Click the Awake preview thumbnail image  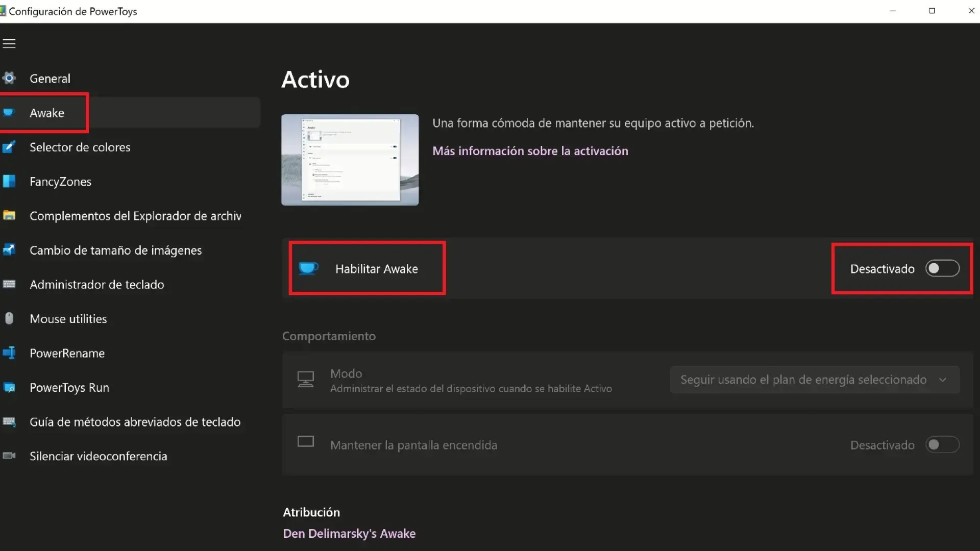[x=350, y=160]
